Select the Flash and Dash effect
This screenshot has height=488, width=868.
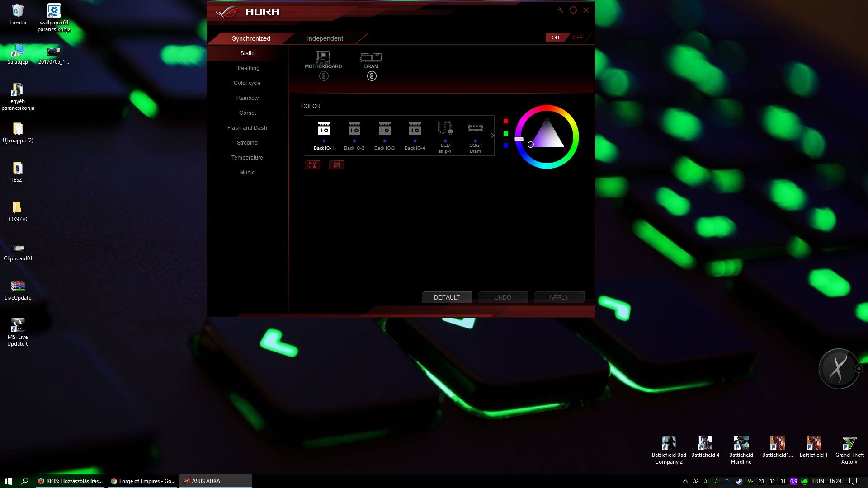tap(247, 128)
